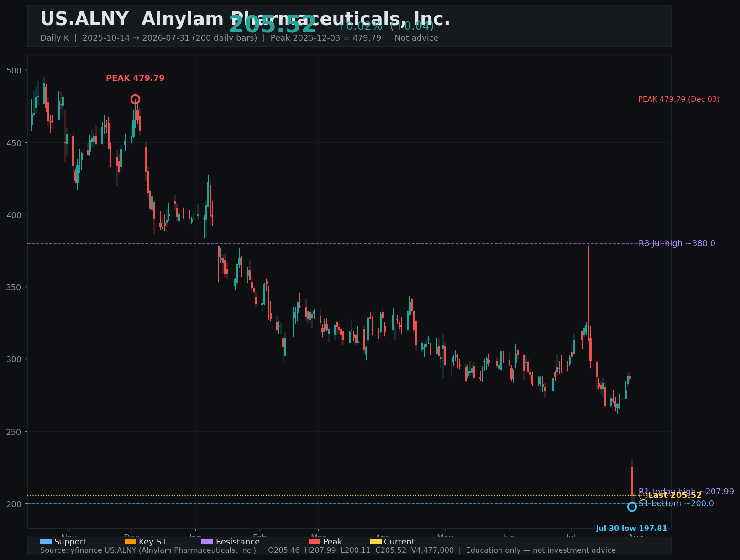Screen dimensions: 740x560
Task: Click the 'Source: yfinance' footer line
Action: click(x=328, y=550)
